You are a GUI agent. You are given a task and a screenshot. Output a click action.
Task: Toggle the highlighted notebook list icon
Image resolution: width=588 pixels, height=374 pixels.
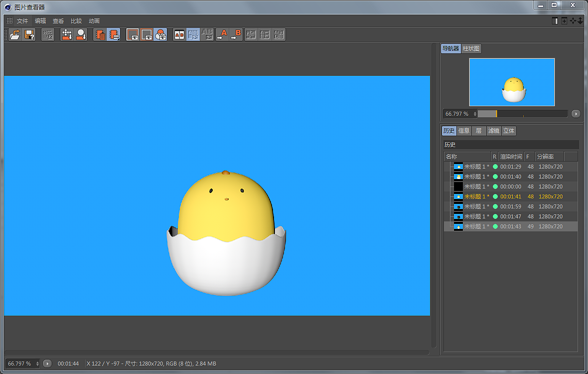click(114, 34)
